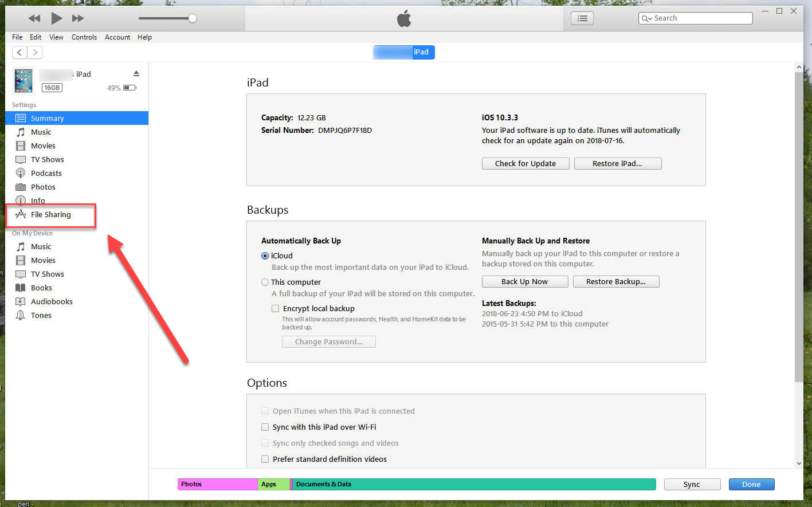Check Prefer standard definition videos
The image size is (812, 507).
(x=265, y=459)
